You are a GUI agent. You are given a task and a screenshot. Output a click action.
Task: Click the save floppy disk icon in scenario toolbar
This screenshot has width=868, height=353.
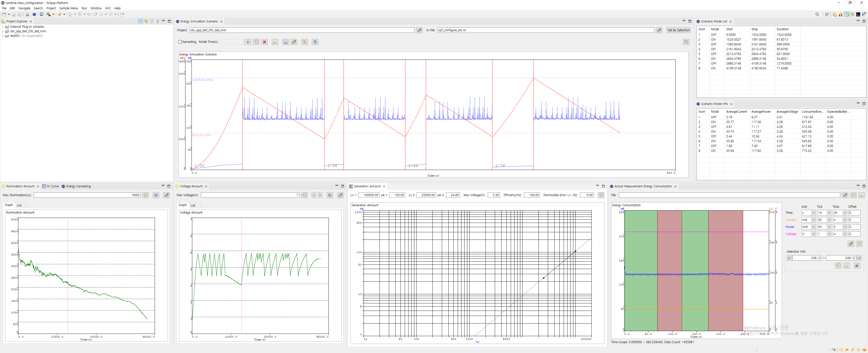[285, 42]
